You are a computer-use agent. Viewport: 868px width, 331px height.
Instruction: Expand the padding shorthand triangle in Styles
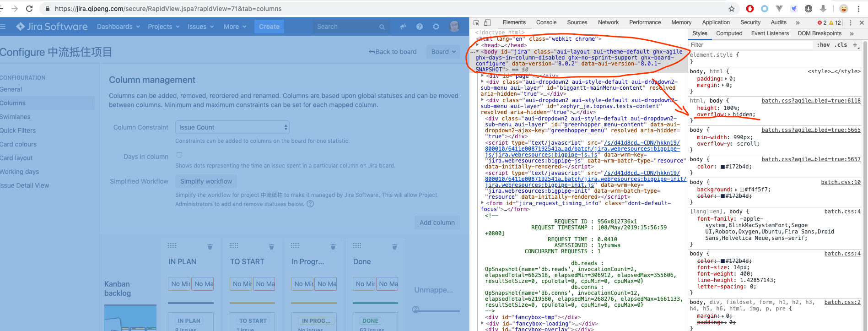[726, 79]
